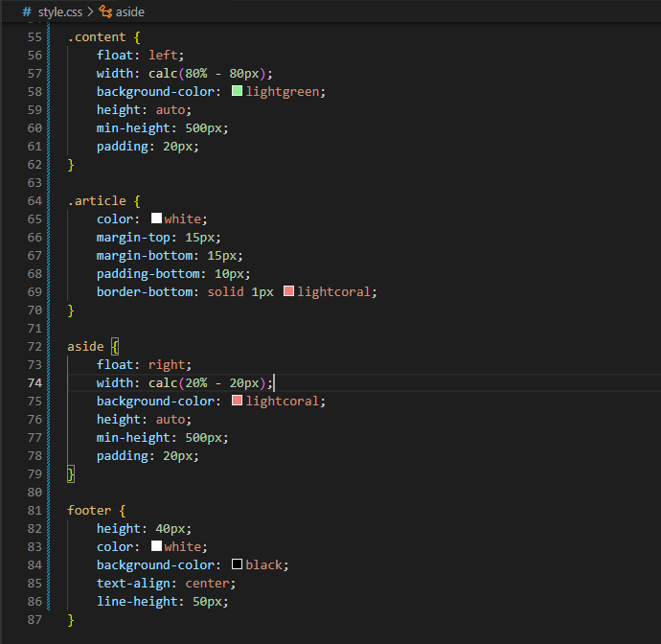
Task: Click line number 72 in the gutter
Action: 35,347
